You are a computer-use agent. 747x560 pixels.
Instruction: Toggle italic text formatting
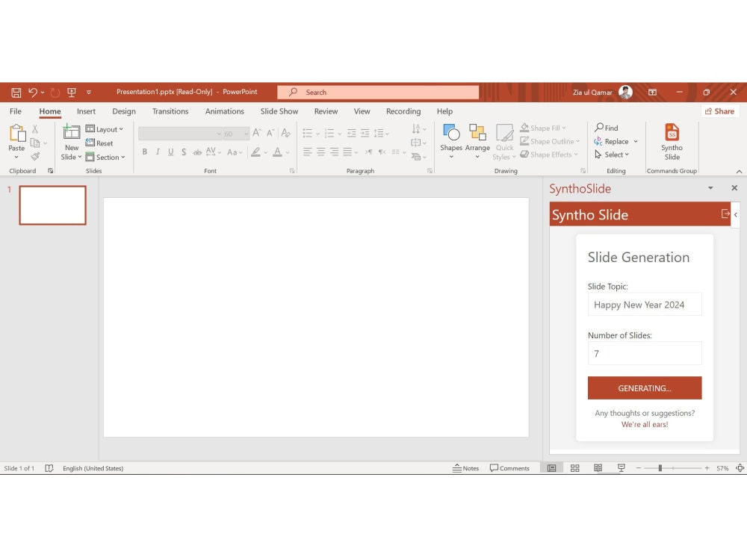pos(158,152)
